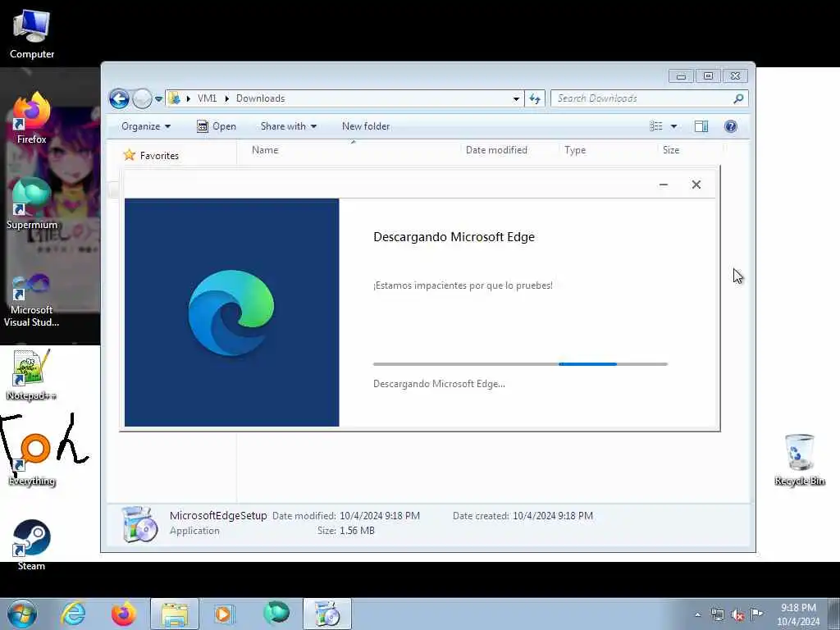Close the Edge installer dialog

click(x=696, y=185)
